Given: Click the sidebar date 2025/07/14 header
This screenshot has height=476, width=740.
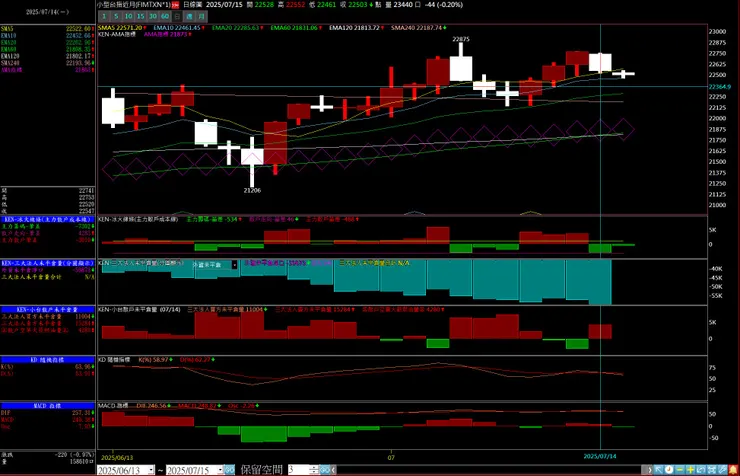Looking at the screenshot, I should coord(47,12).
